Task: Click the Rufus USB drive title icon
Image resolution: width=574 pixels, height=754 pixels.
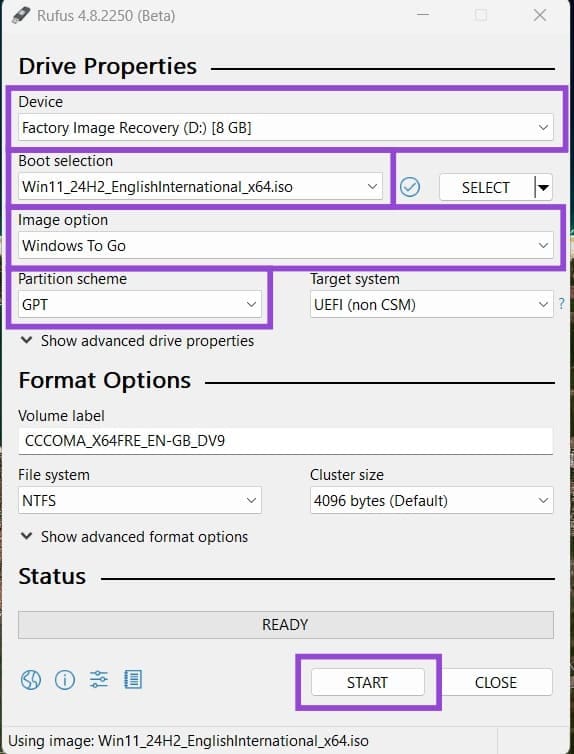Action: (21, 15)
